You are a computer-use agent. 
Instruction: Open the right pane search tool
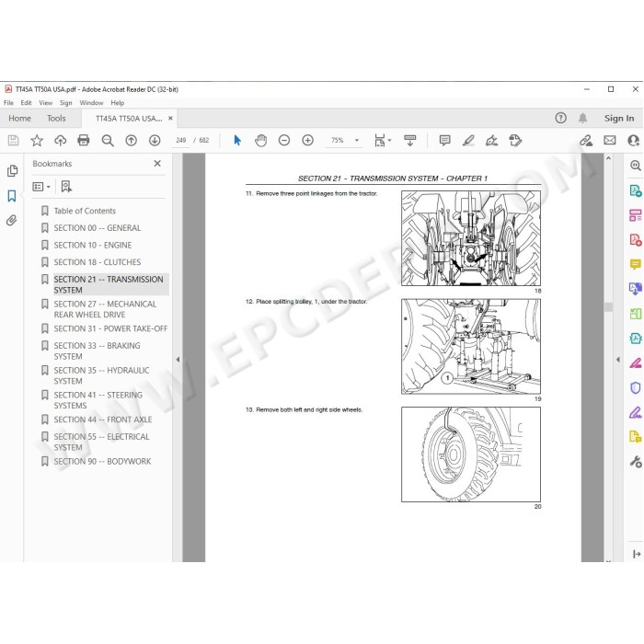click(x=635, y=165)
